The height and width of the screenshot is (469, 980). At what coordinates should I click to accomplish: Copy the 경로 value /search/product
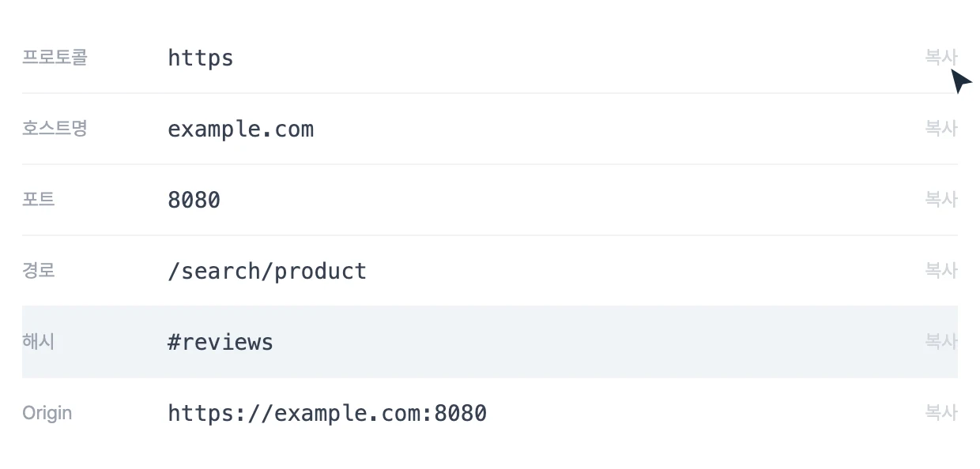pyautogui.click(x=941, y=271)
